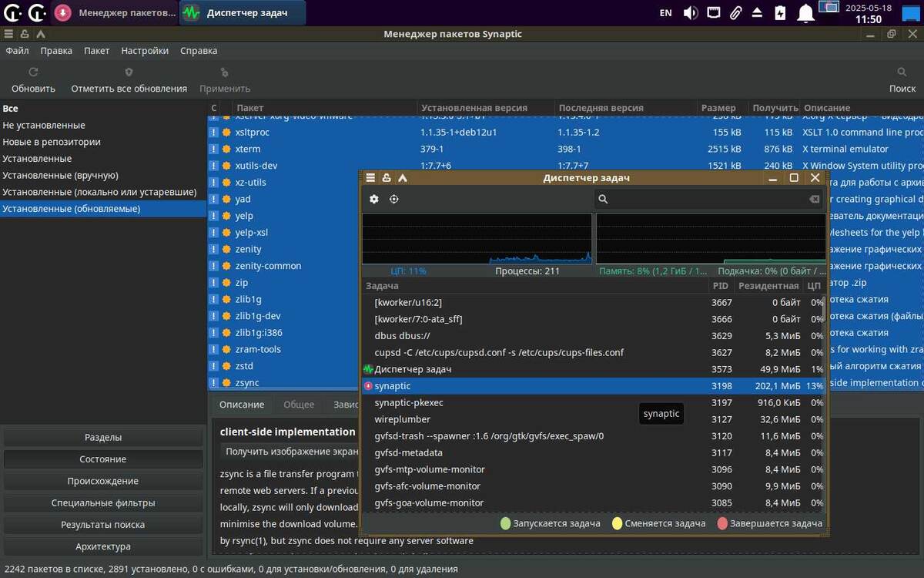Open the volume speaker tray icon
This screenshot has height=578, width=924.
tap(691, 12)
